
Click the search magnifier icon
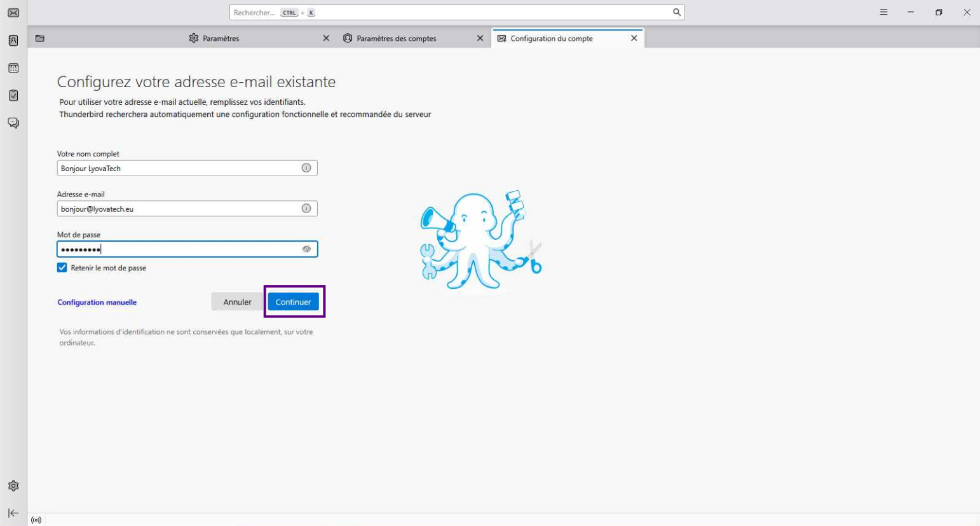[x=677, y=12]
